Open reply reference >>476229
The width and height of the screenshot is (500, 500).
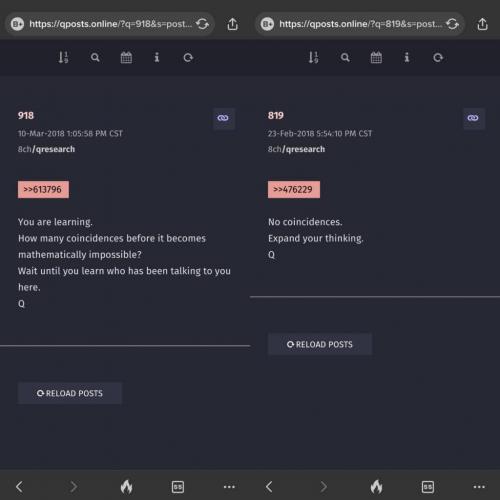point(294,189)
